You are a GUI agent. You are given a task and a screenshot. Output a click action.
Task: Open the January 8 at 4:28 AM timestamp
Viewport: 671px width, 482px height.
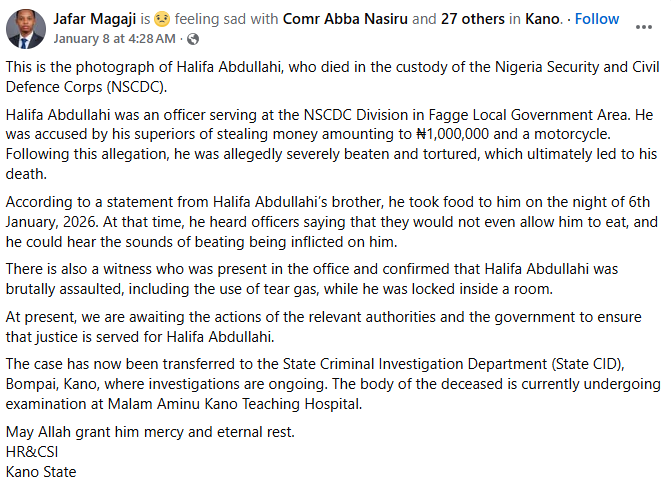116,38
